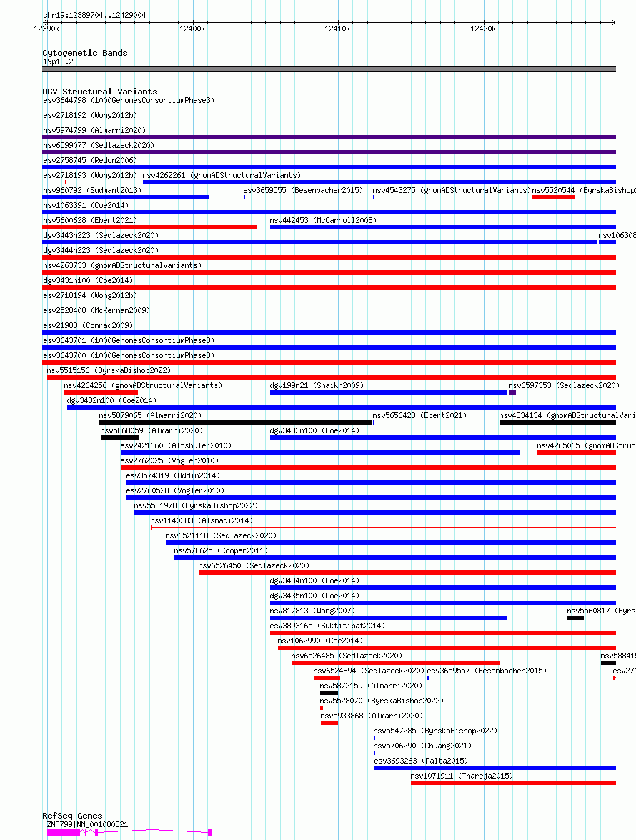Click nsv1062990 (Coe2014) label
This screenshot has width=636, height=840.
point(321,640)
